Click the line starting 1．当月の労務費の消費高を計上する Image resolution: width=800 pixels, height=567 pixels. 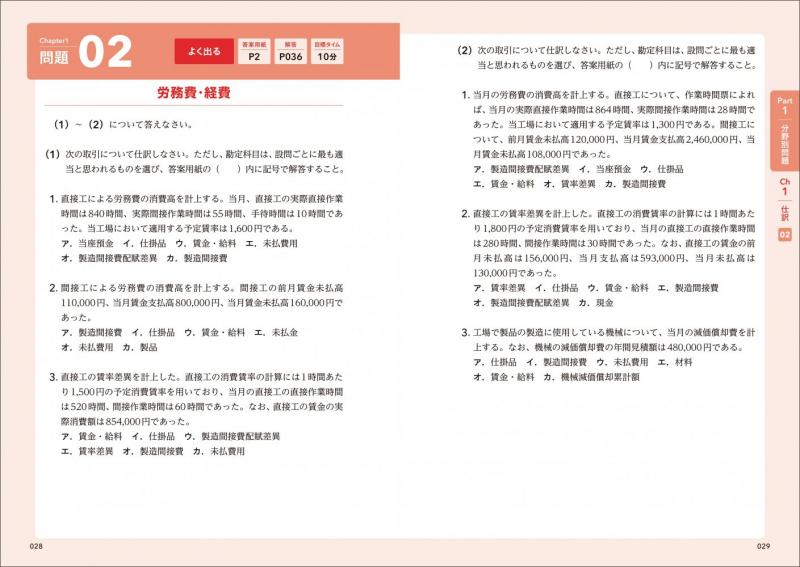pos(608,94)
